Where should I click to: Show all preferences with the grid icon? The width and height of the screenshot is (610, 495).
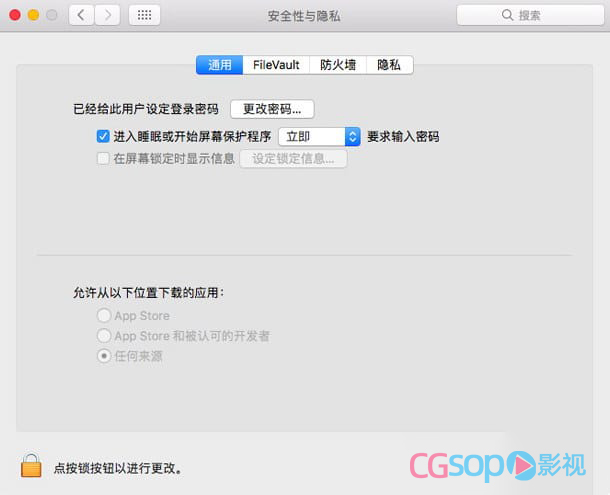(x=144, y=15)
